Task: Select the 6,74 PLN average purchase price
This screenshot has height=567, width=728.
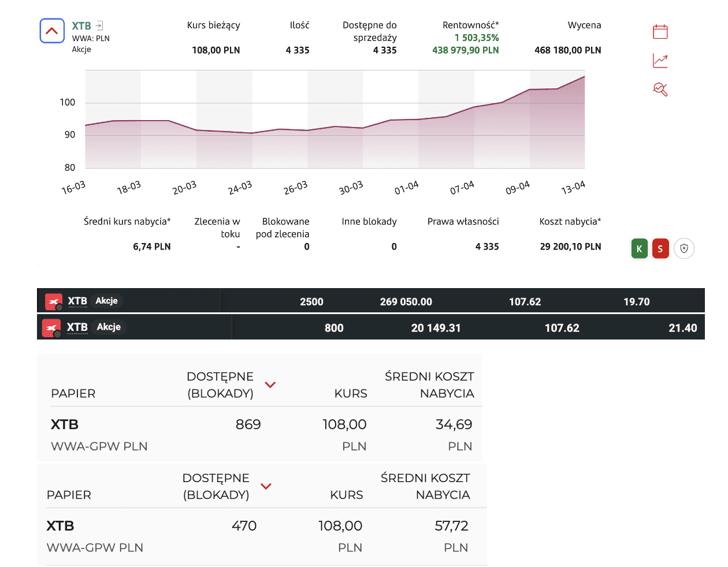Action: (152, 247)
